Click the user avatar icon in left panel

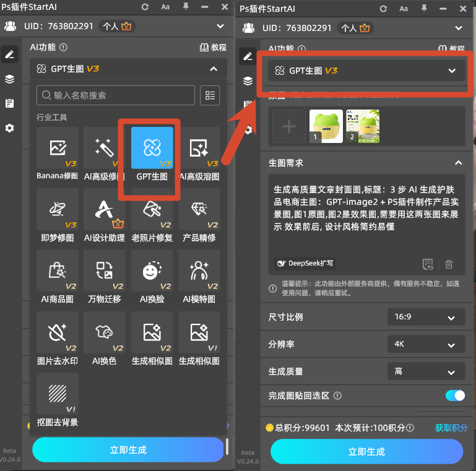tap(10, 27)
